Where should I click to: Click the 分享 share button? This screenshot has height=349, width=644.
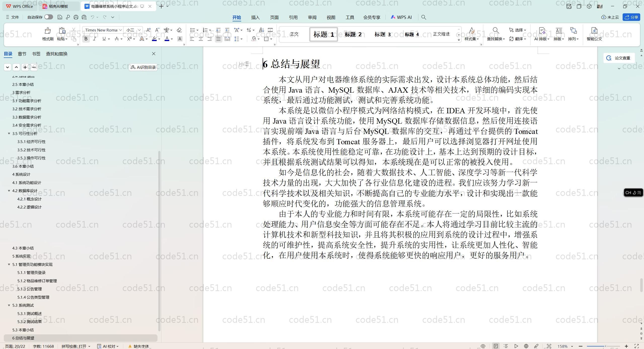coord(631,17)
